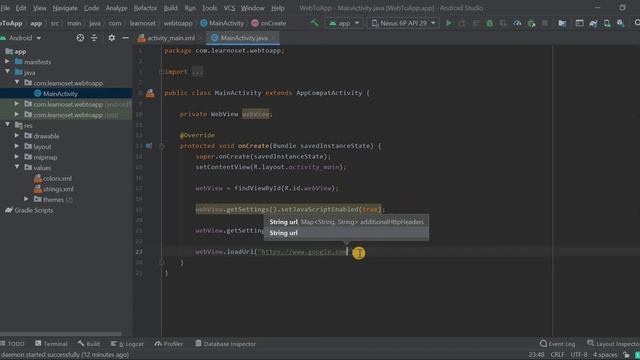Click the class gutter icon on line 8
Screen dimensions: 640x360
coord(150,93)
